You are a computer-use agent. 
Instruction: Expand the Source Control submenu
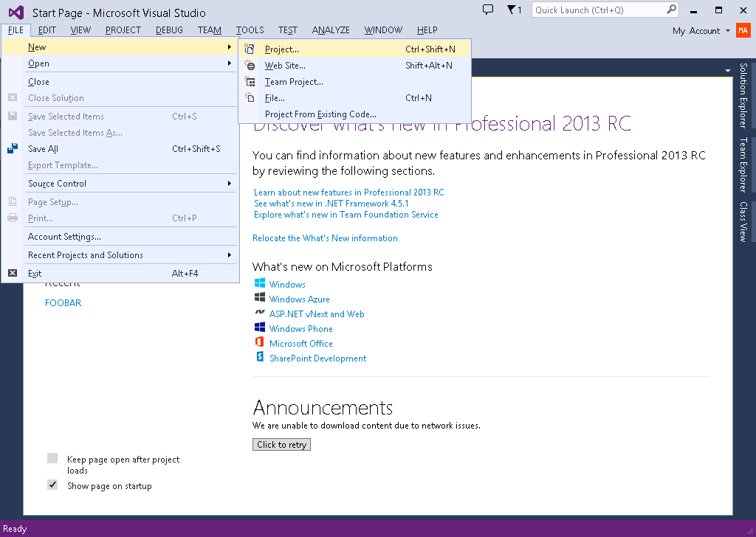pyautogui.click(x=230, y=184)
